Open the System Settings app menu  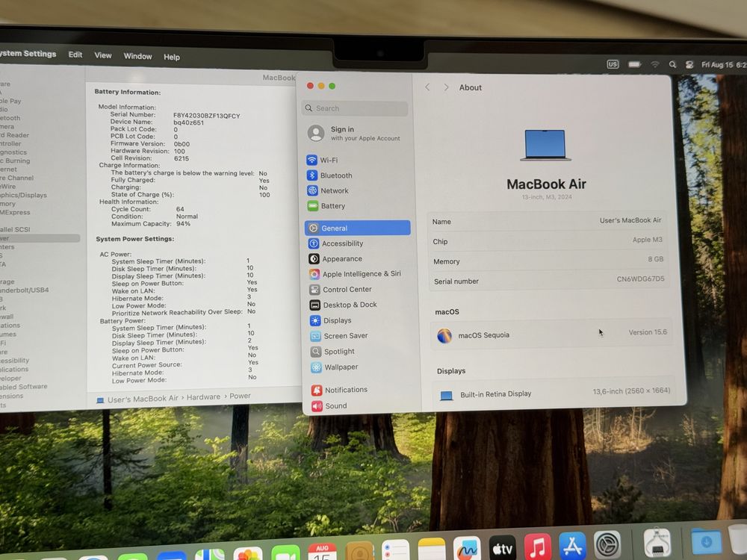28,53
